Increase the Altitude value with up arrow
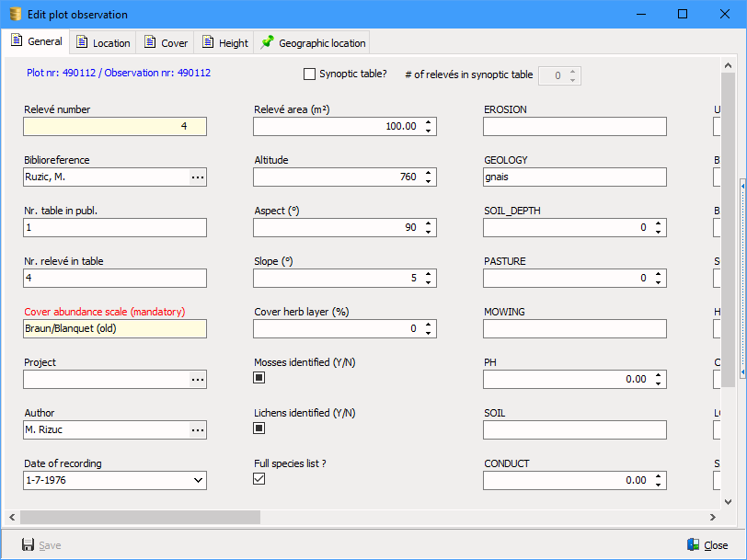The image size is (747, 560). click(x=429, y=173)
